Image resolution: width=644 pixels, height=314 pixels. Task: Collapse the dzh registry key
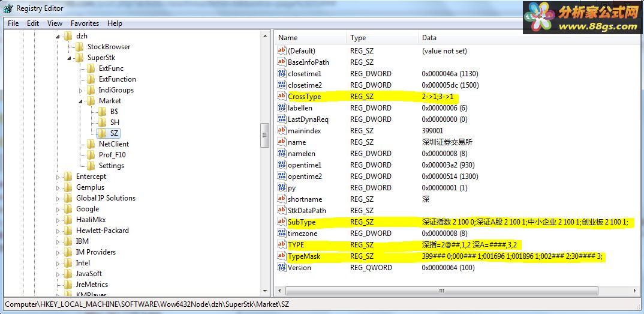[x=58, y=36]
